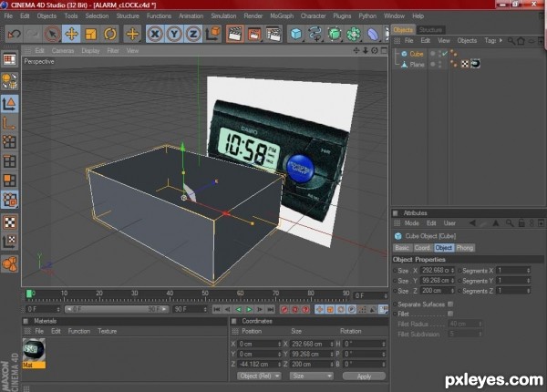
Task: Open the Attributes Mode menu
Action: [412, 223]
